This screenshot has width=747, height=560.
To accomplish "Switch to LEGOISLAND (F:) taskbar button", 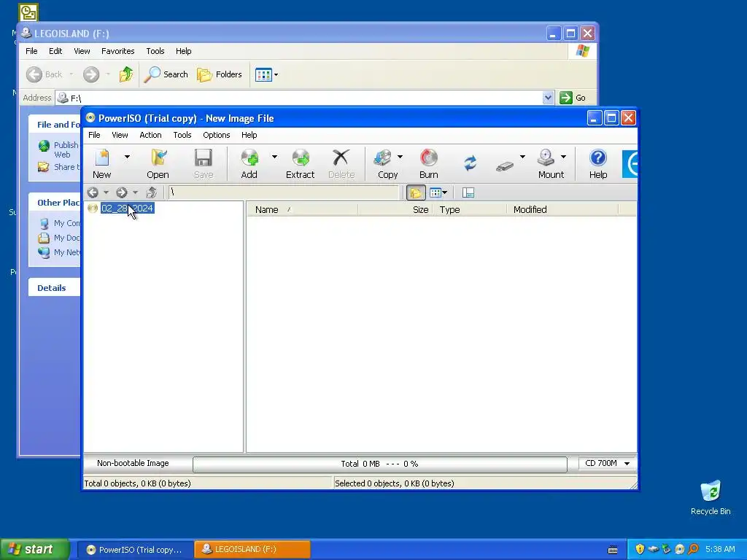I will coord(252,549).
